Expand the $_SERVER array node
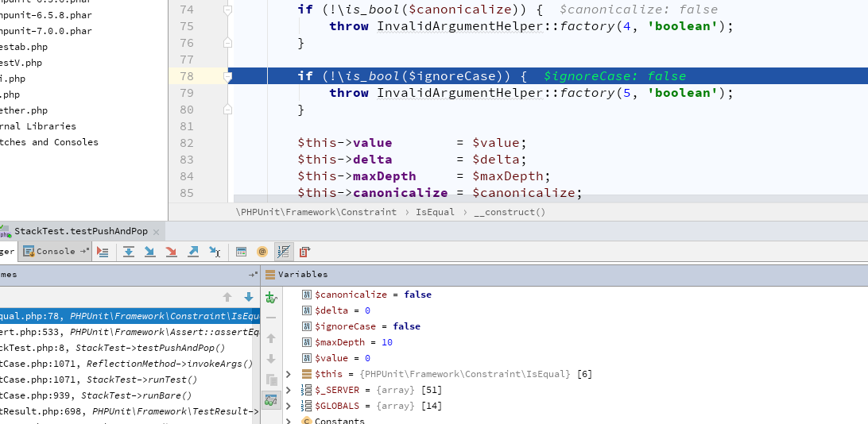The image size is (868, 424). pos(289,390)
